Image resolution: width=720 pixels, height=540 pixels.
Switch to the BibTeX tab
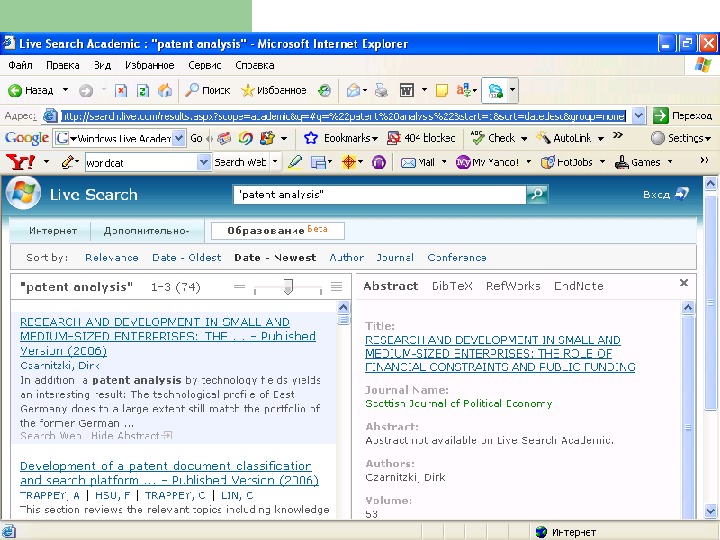452,286
